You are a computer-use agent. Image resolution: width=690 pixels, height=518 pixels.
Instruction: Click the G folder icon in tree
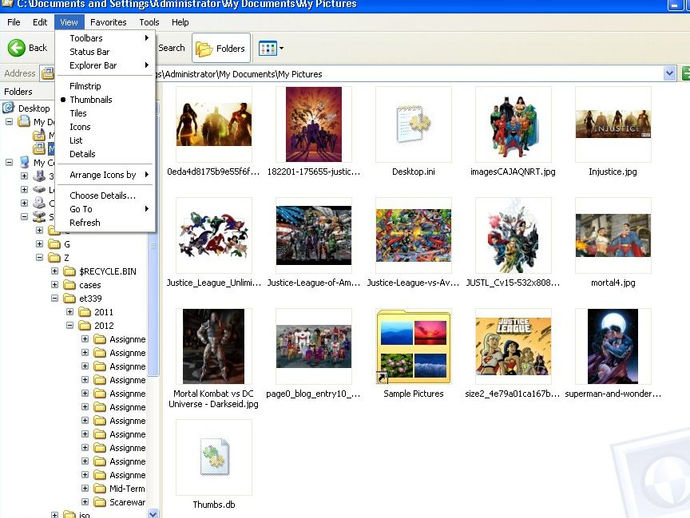click(x=54, y=244)
